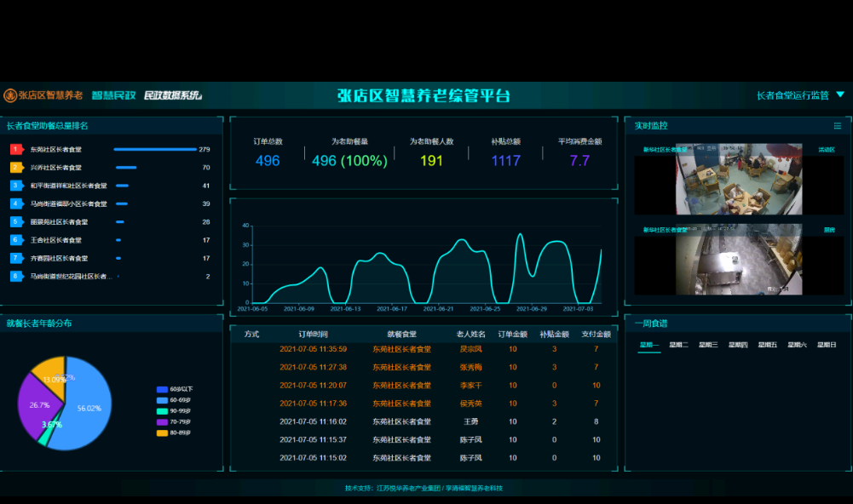Click the 东苑社区长者食堂 ranking entry
Viewport: 853px width, 504px height.
pos(56,150)
